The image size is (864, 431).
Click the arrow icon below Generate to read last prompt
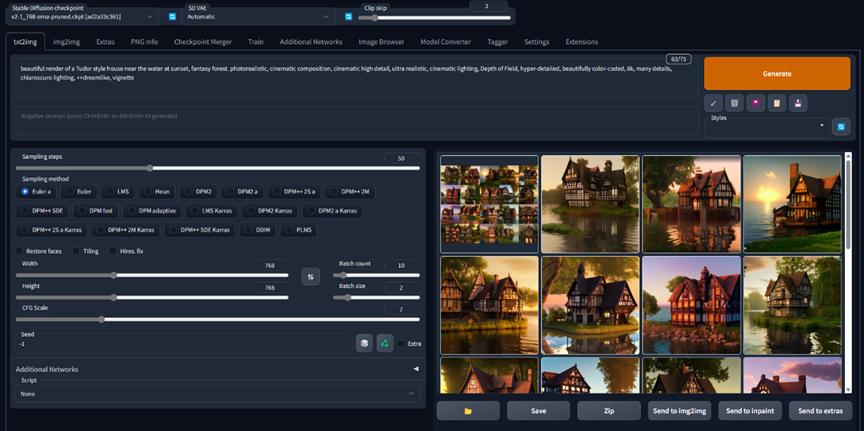tap(713, 103)
